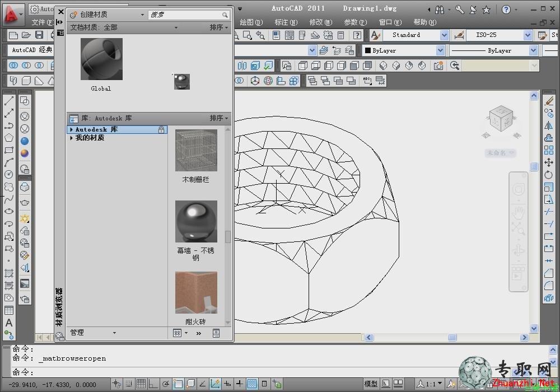Click the 模型 model space button
The height and width of the screenshot is (392, 560).
pyautogui.click(x=371, y=384)
